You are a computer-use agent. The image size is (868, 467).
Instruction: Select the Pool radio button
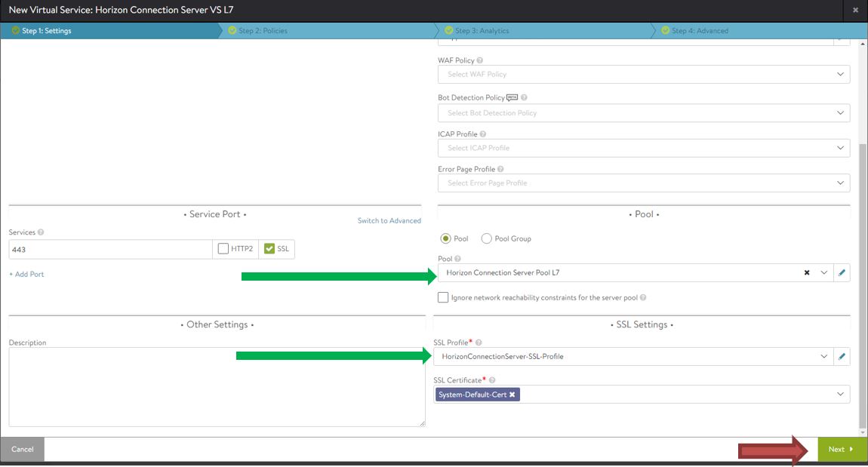pyautogui.click(x=445, y=238)
